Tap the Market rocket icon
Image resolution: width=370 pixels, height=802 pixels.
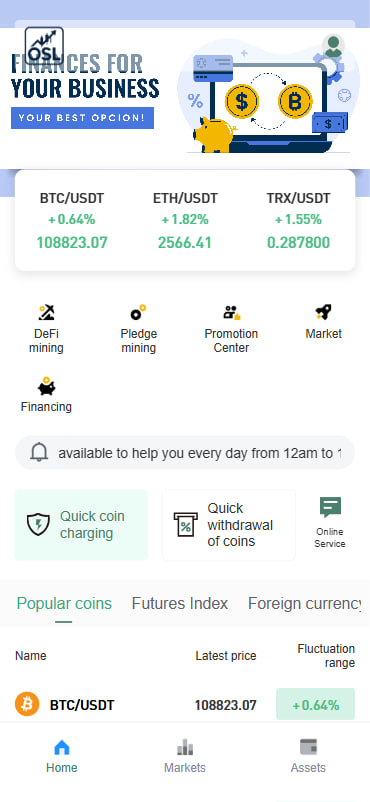tap(323, 312)
